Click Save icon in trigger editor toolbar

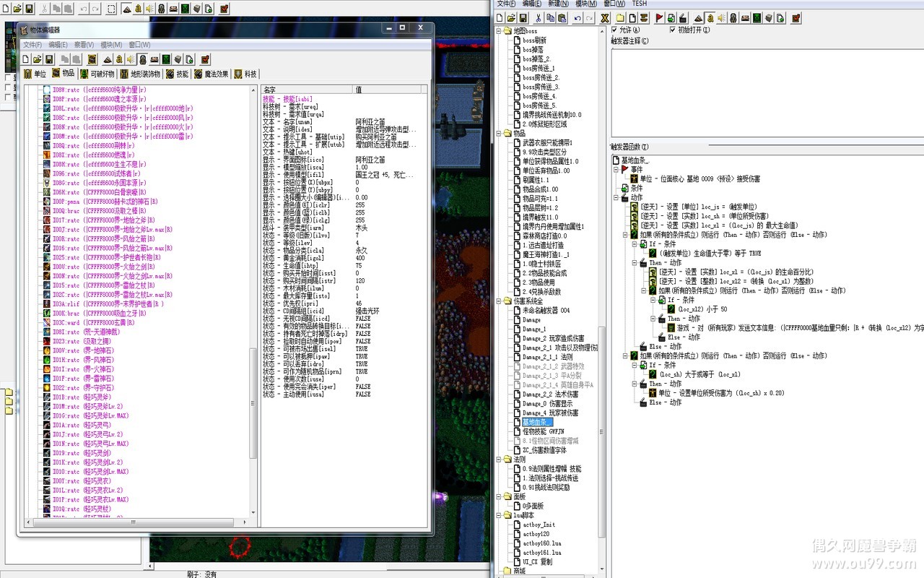523,18
